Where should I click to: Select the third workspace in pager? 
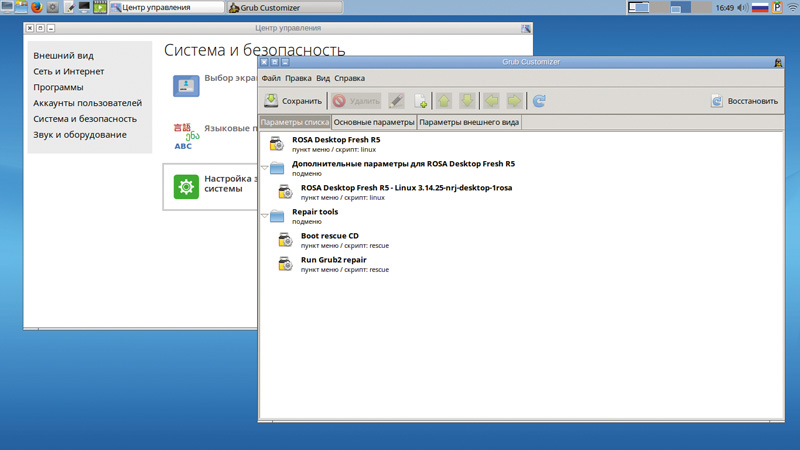[680, 7]
